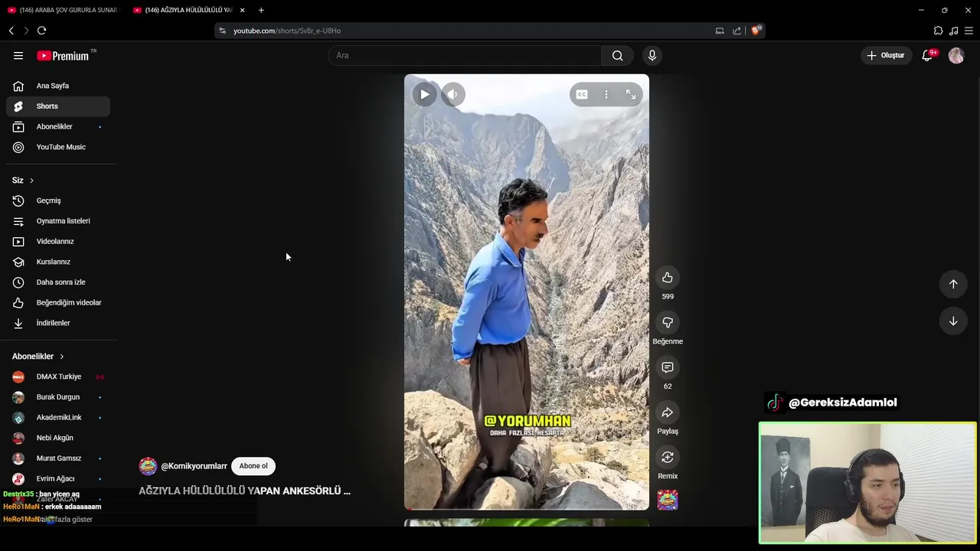
Task: Start voice search with microphone
Action: pos(652,55)
